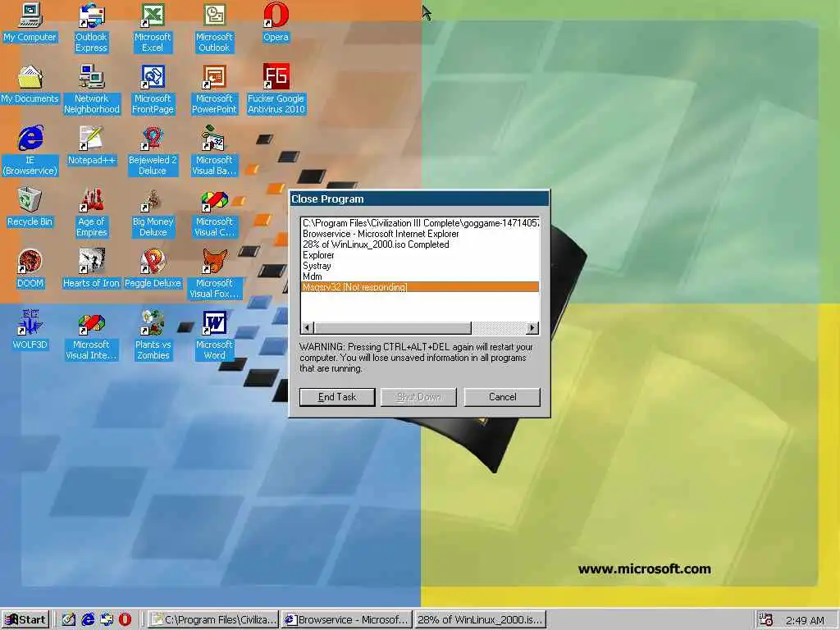Viewport: 840px width, 630px height.
Task: Click the Shut Down button
Action: tap(418, 397)
